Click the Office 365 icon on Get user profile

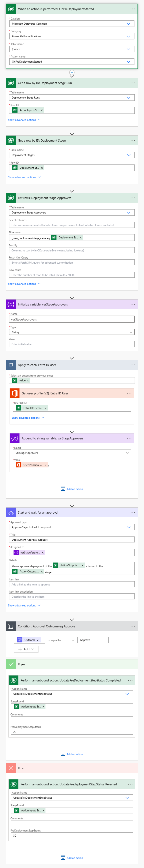click(x=14, y=393)
